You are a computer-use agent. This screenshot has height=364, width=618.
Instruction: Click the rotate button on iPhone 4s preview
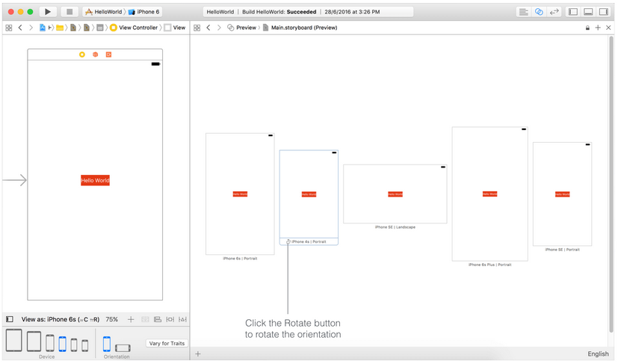click(x=288, y=241)
